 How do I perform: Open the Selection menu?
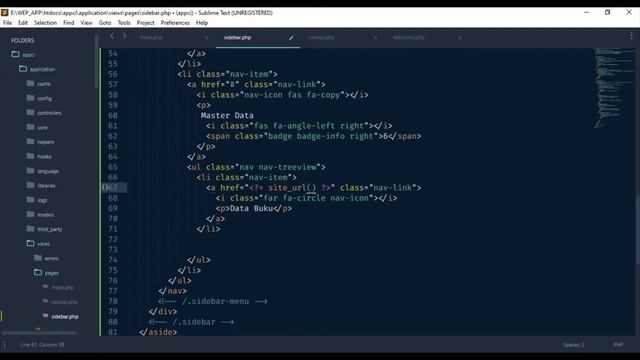pyautogui.click(x=45, y=23)
